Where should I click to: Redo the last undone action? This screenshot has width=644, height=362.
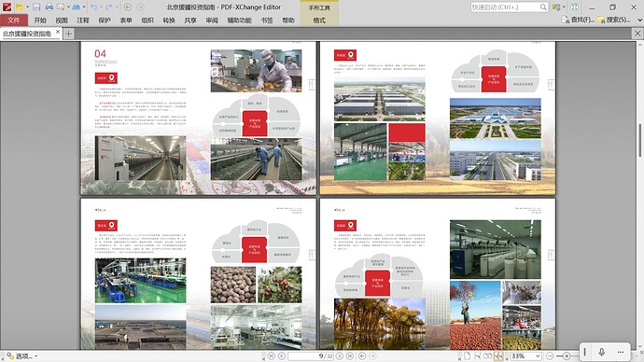pos(109,7)
